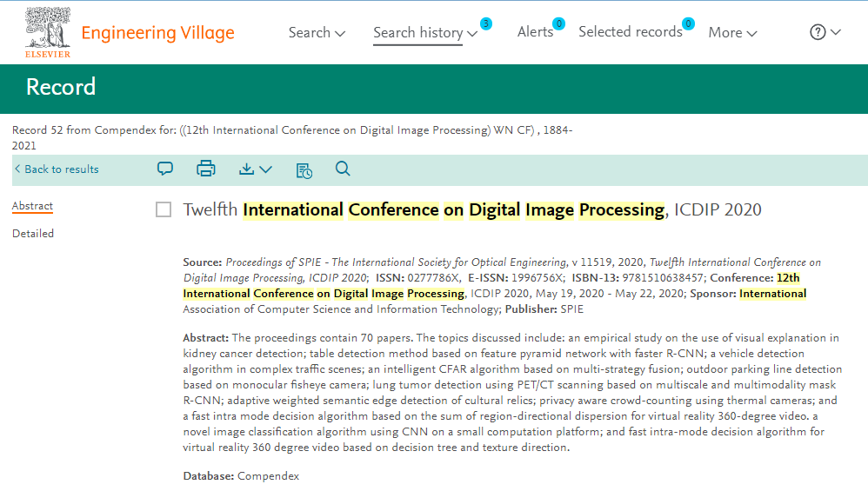The width and height of the screenshot is (868, 491).
Task: Click the Alerts count badge
Action: 559,23
